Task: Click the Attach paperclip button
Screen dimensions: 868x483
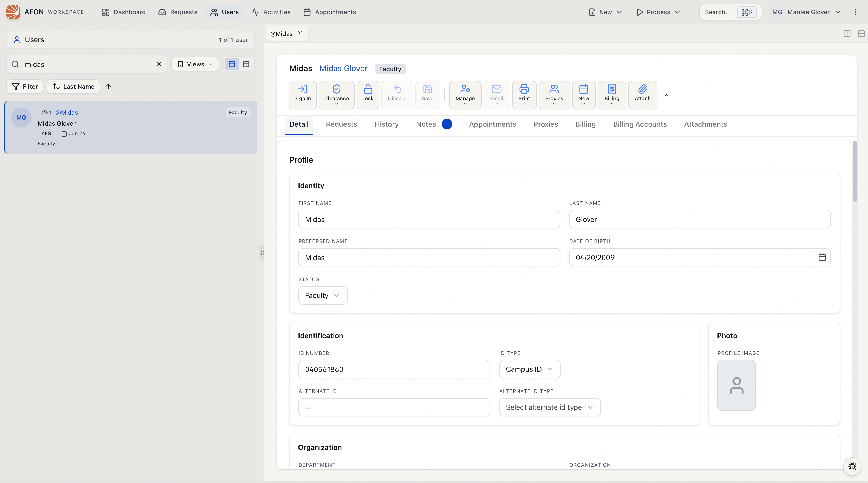Action: coord(642,95)
